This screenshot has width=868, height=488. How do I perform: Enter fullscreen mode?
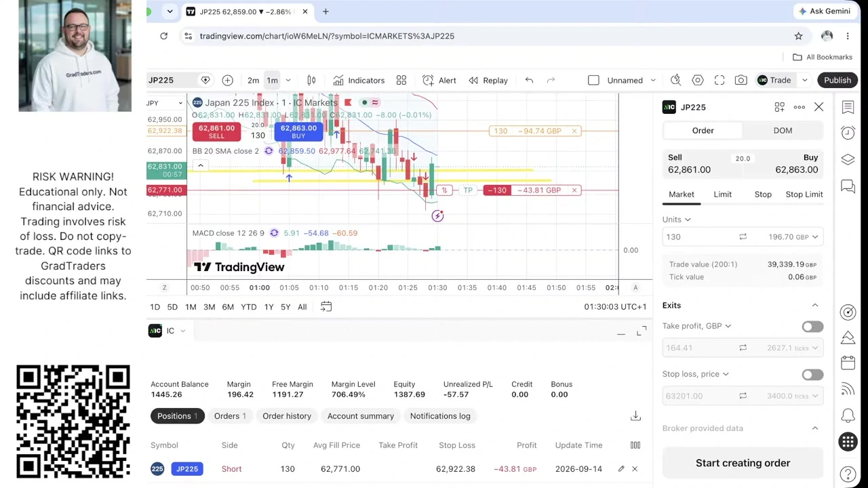point(719,80)
